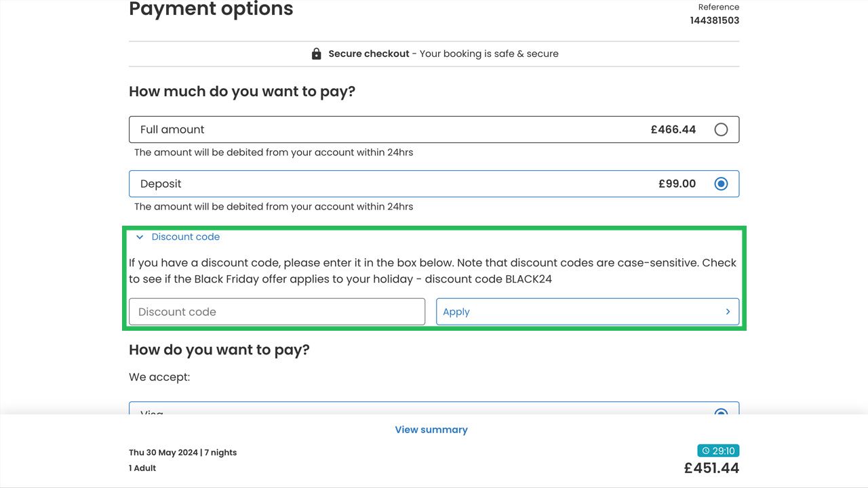The height and width of the screenshot is (488, 868).
Task: Choose the Full amount option label
Action: point(172,129)
